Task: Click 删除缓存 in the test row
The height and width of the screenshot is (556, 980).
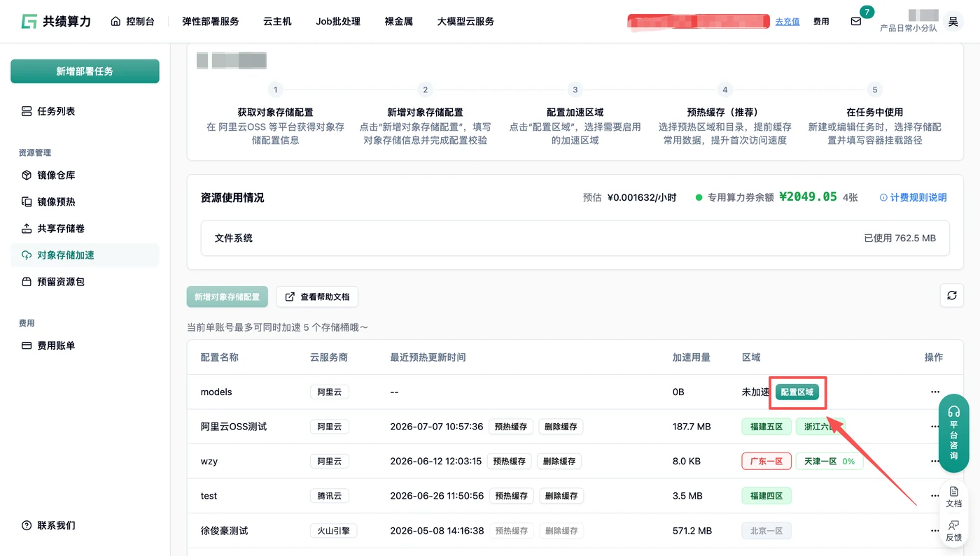Action: [x=561, y=496]
